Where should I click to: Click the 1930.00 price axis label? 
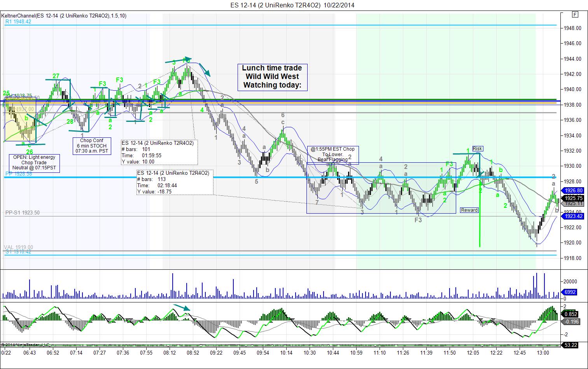573,166
